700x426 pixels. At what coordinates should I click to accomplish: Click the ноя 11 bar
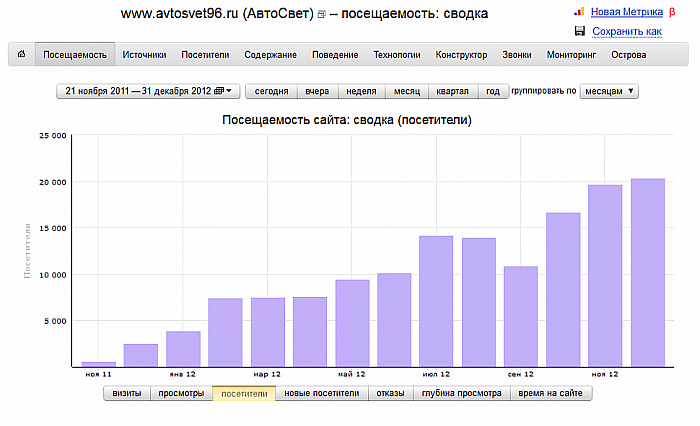coord(99,364)
